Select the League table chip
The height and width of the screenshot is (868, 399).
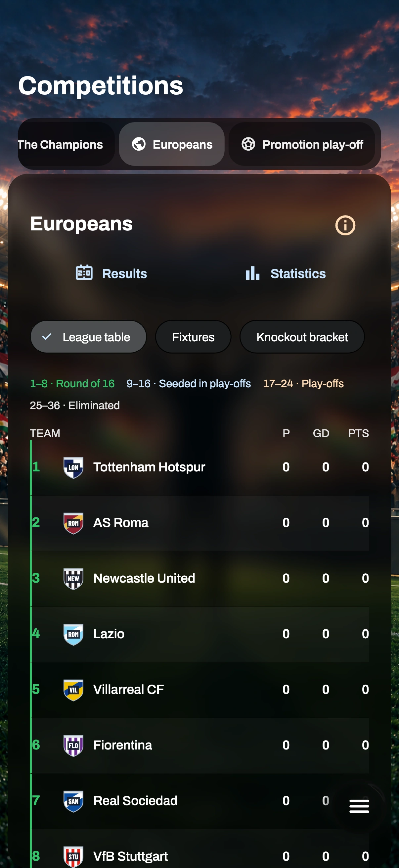(89, 337)
